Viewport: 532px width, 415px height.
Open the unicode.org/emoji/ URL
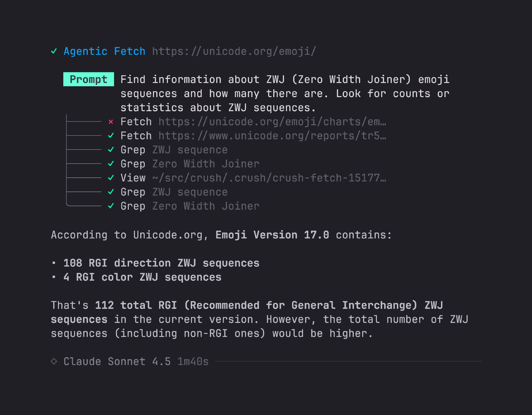pyautogui.click(x=234, y=51)
